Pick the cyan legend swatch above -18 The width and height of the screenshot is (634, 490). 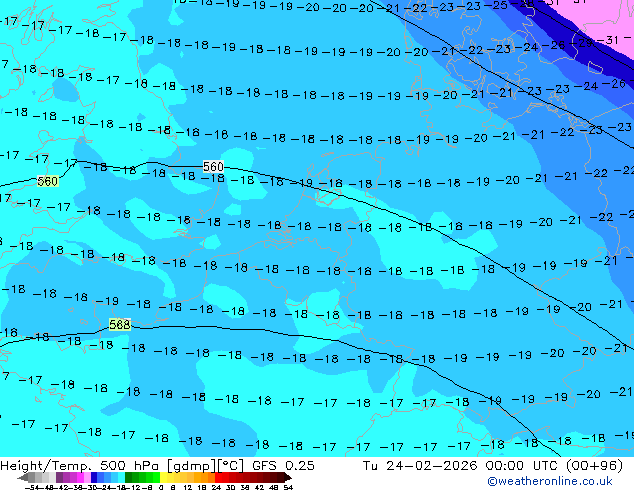pos(121,477)
